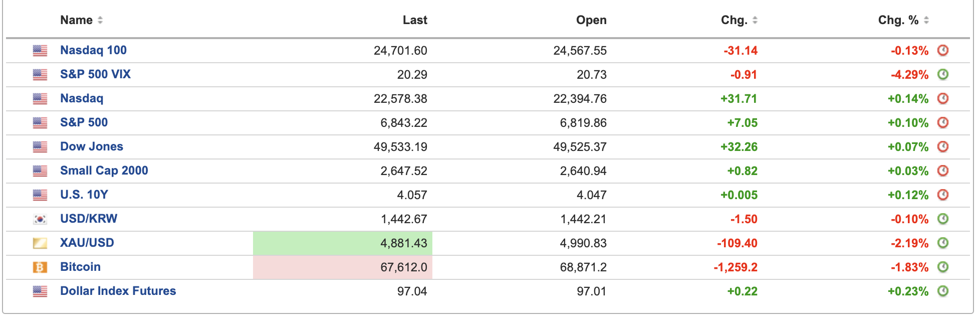Click the green clock icon beside S&P 500 VIX

pyautogui.click(x=943, y=74)
